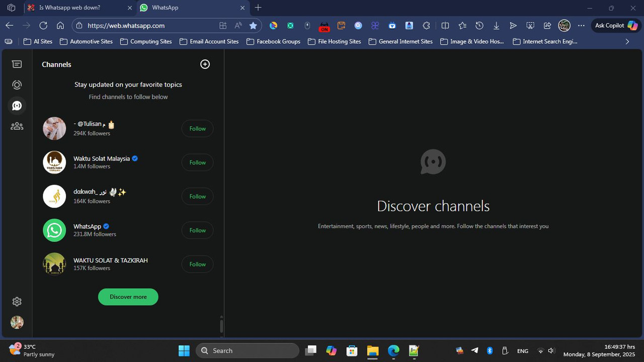Click the app available icon in address bar
Viewport: 644px width, 362px height.
point(223,25)
